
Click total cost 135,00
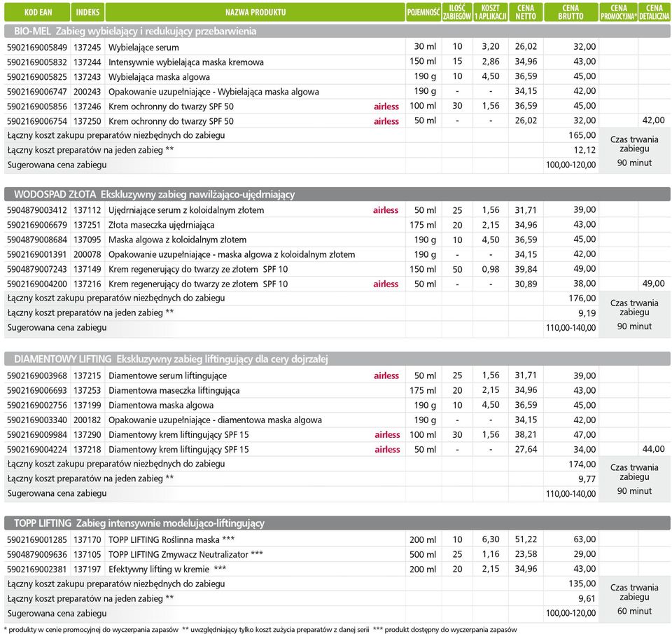tap(582, 584)
